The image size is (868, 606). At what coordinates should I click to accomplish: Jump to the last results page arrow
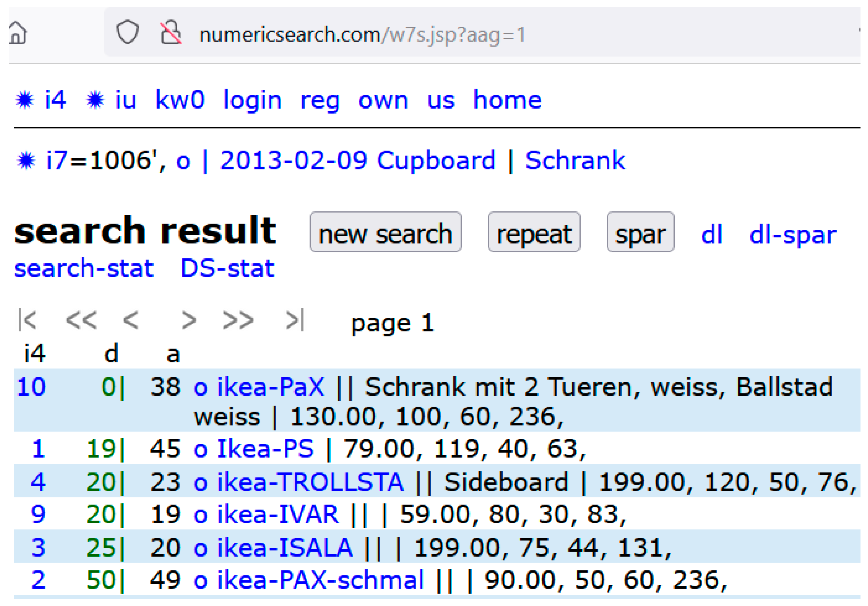pyautogui.click(x=295, y=320)
